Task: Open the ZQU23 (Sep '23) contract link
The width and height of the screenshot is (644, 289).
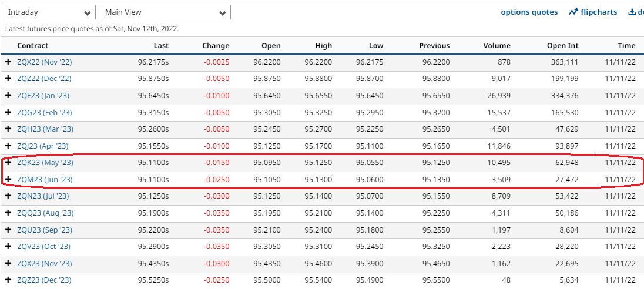Action: (x=45, y=230)
